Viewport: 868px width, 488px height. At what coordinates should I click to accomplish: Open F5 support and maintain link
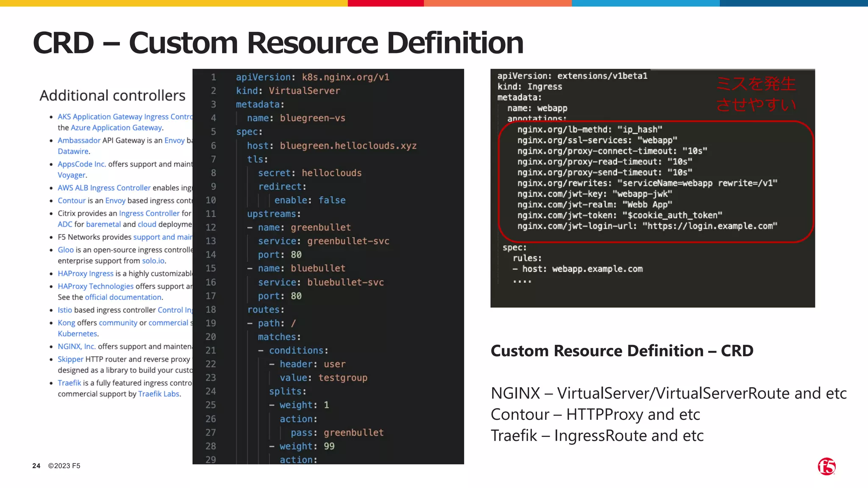pyautogui.click(x=163, y=237)
